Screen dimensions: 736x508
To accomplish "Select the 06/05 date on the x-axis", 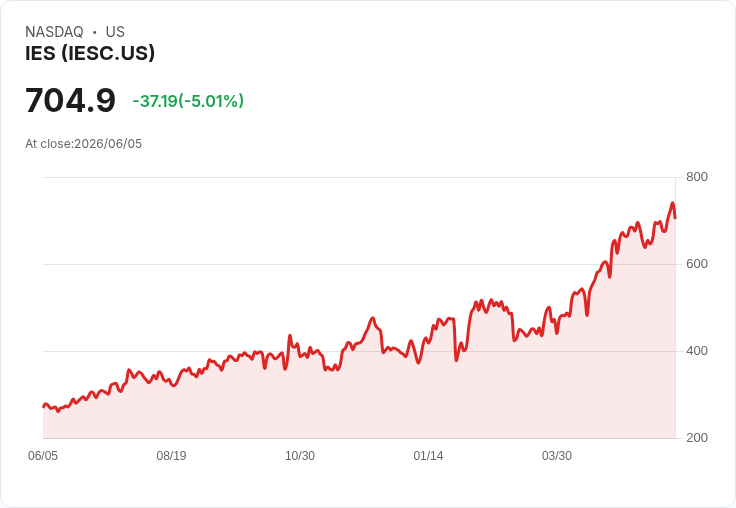I will [43, 456].
